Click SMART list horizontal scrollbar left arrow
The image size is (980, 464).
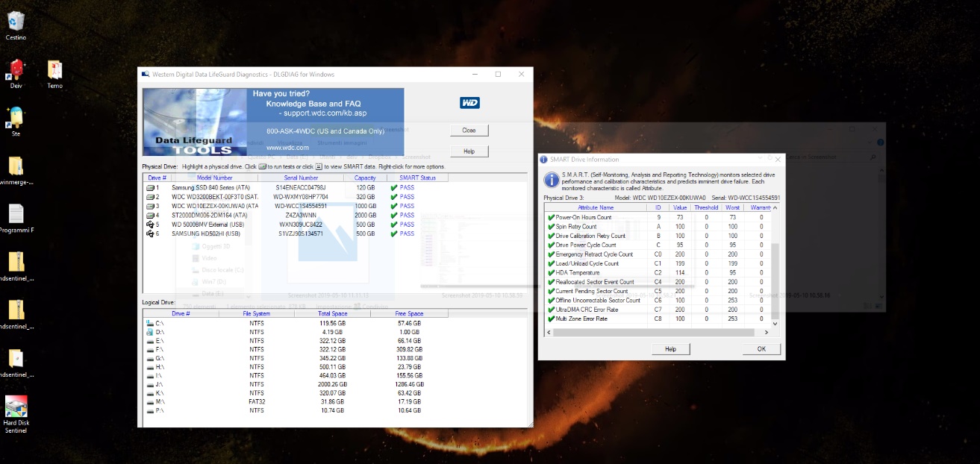pyautogui.click(x=550, y=333)
